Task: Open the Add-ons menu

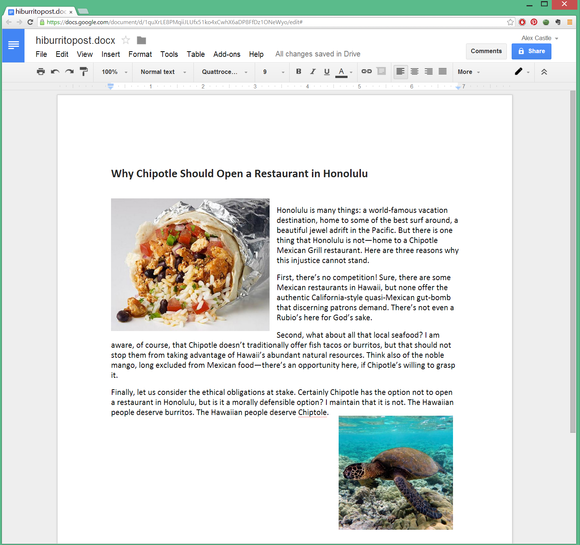Action: click(x=227, y=54)
